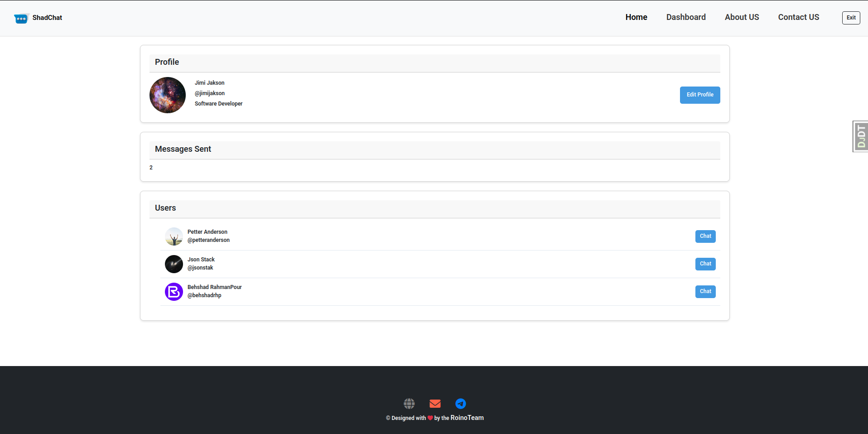
Task: Click the red email envelope icon
Action: click(x=435, y=403)
